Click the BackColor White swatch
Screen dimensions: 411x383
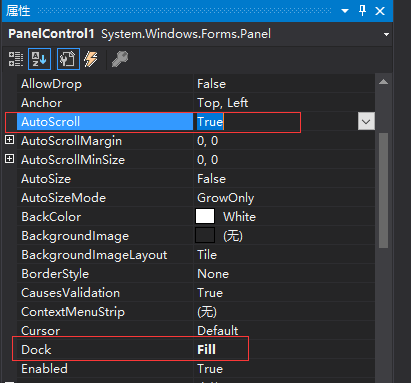[205, 216]
